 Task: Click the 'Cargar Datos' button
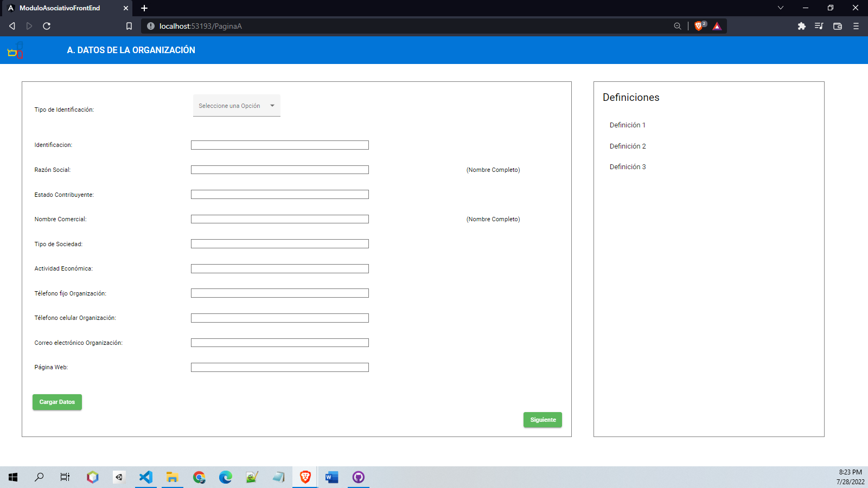click(57, 402)
